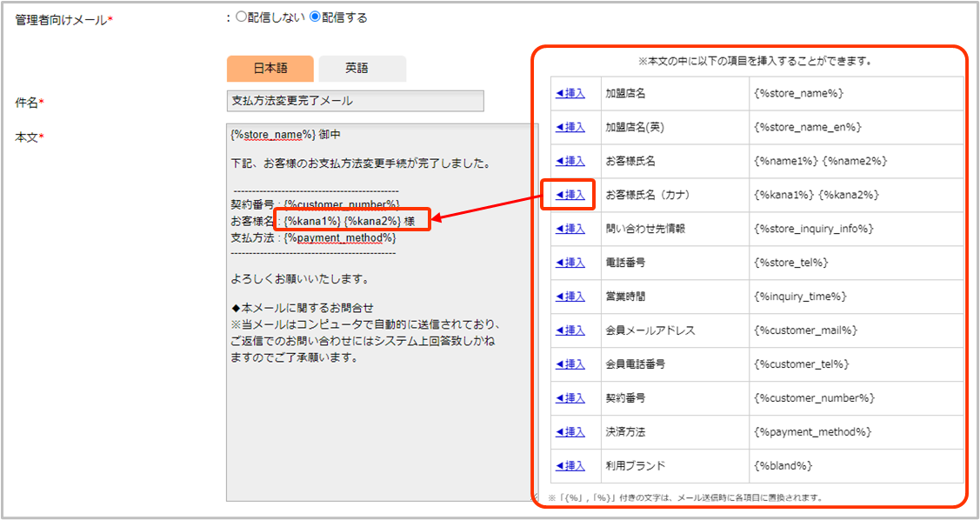The height and width of the screenshot is (520, 980).
Task: Insert the 加盟店名(英) placeholder
Action: click(x=570, y=127)
